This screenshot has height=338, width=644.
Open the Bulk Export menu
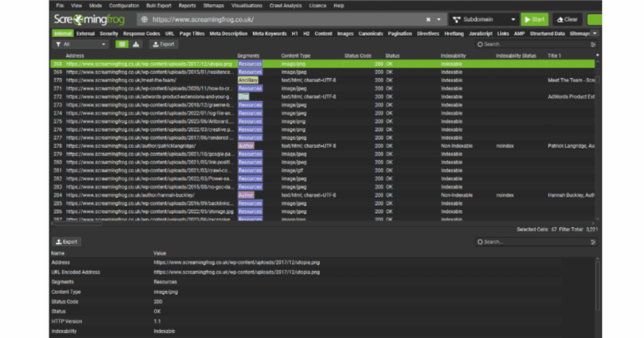[158, 6]
